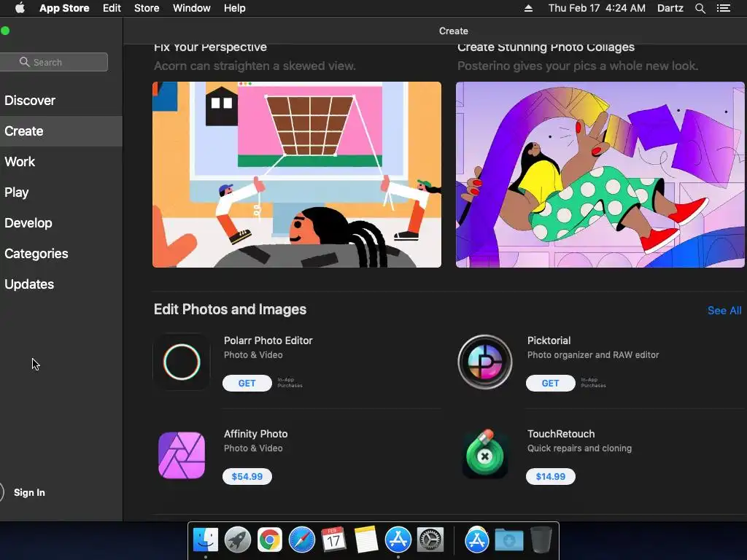
Task: Open the Affinity Photo app icon
Action: point(182,455)
